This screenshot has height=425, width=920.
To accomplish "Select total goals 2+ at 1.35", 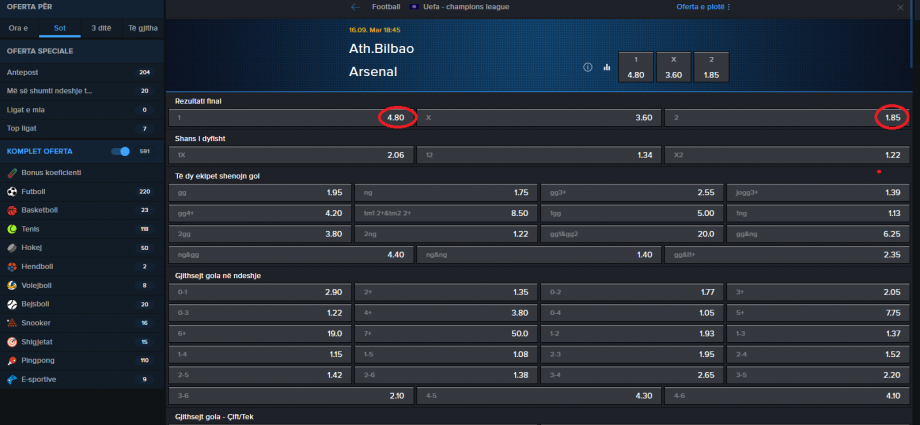I will pyautogui.click(x=446, y=292).
